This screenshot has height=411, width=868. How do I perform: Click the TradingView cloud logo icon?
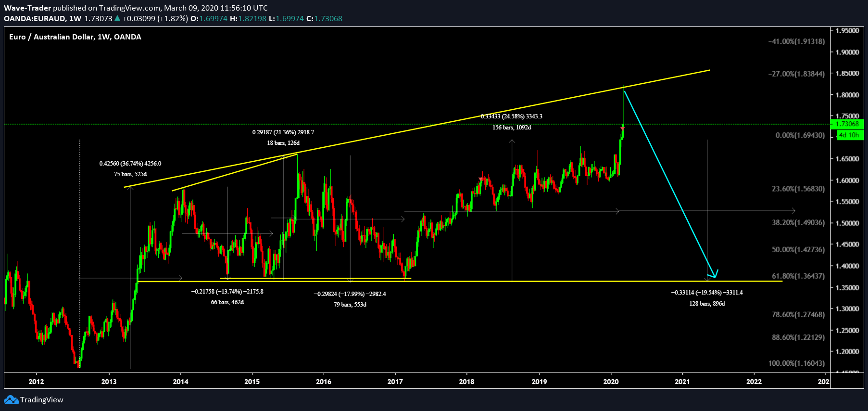pyautogui.click(x=11, y=399)
